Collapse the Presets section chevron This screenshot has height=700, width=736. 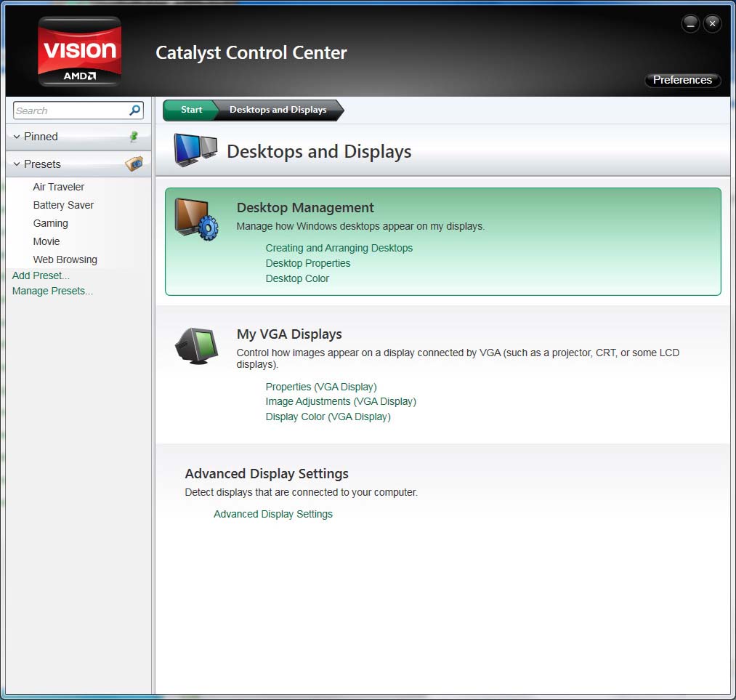(x=17, y=164)
